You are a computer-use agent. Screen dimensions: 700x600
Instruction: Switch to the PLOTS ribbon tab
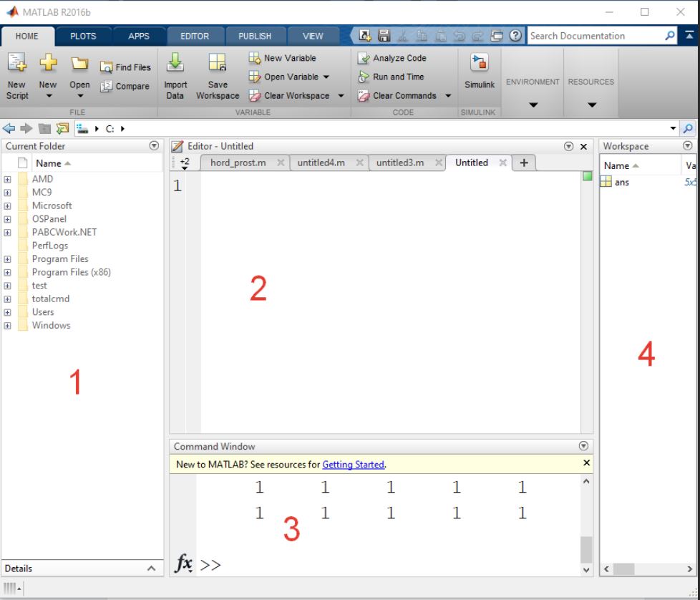tap(83, 37)
